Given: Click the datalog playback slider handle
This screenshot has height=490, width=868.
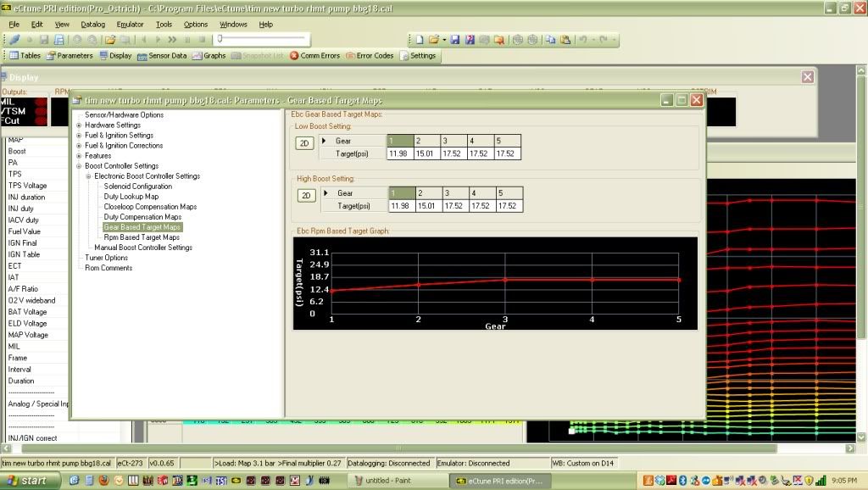Looking at the screenshot, I should 220,39.
